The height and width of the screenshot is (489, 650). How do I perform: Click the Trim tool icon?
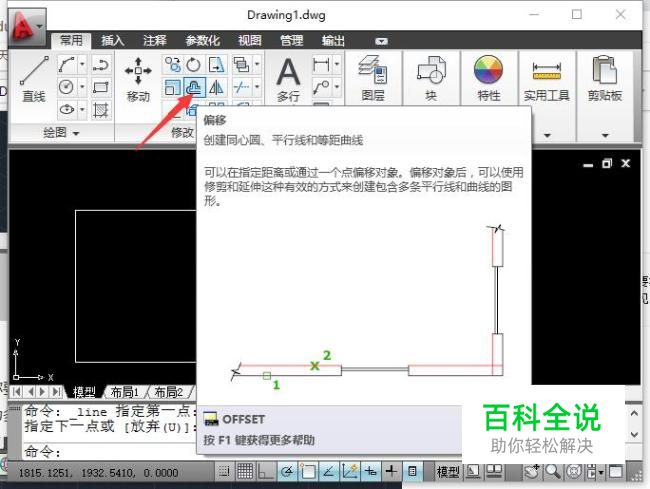click(242, 87)
